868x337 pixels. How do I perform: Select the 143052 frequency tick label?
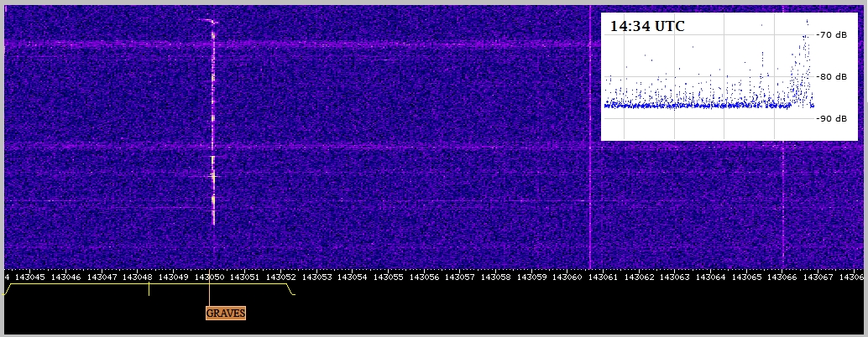pos(281,277)
